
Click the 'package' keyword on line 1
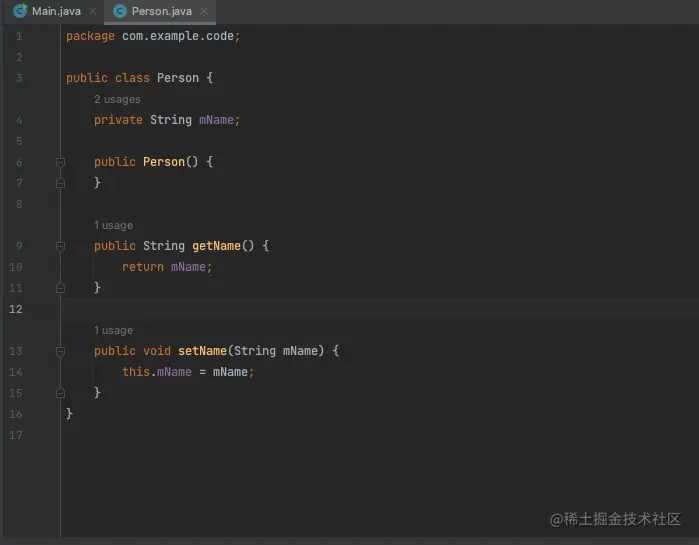[x=90, y=36]
